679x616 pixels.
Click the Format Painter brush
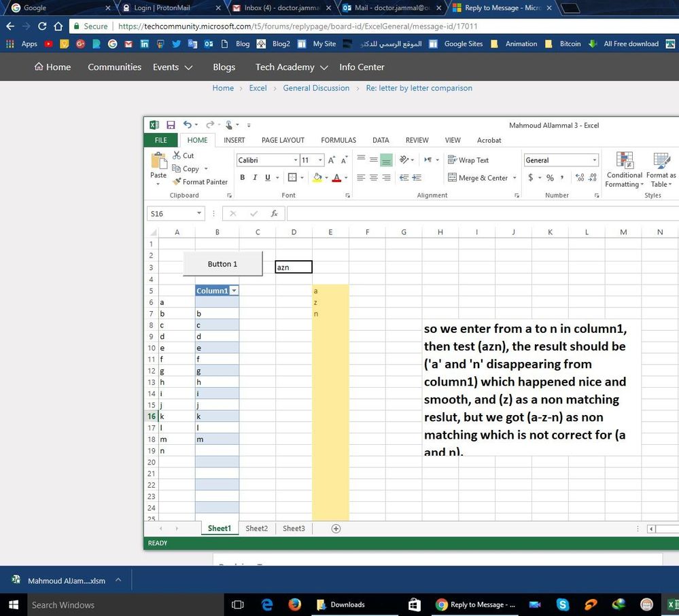[x=177, y=182]
